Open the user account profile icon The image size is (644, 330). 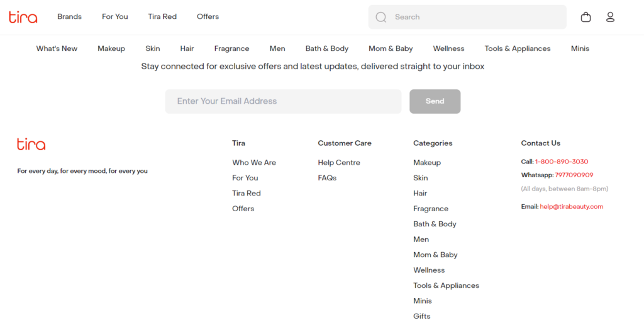610,17
